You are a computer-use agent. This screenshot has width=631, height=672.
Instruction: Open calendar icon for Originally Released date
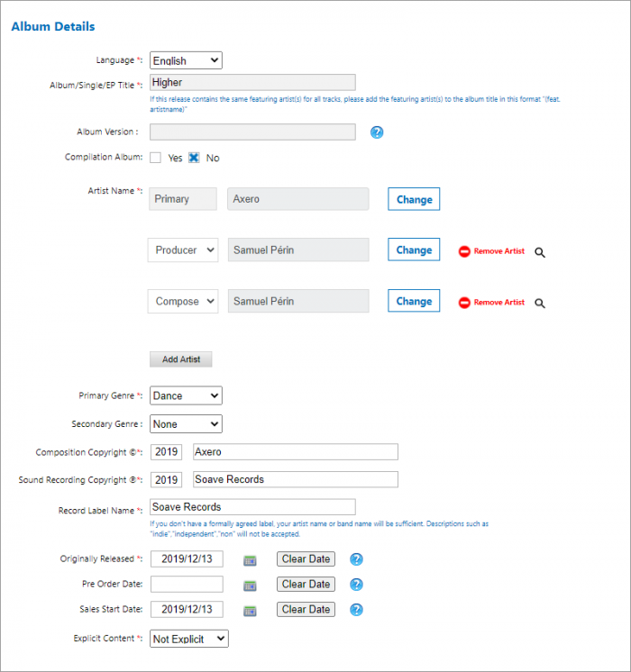click(250, 559)
